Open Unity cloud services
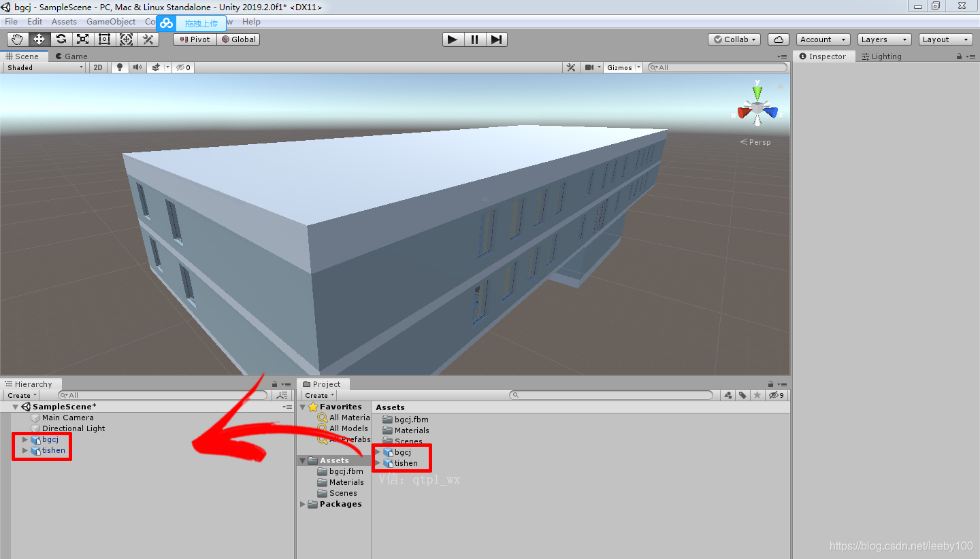980x559 pixels. (x=778, y=39)
